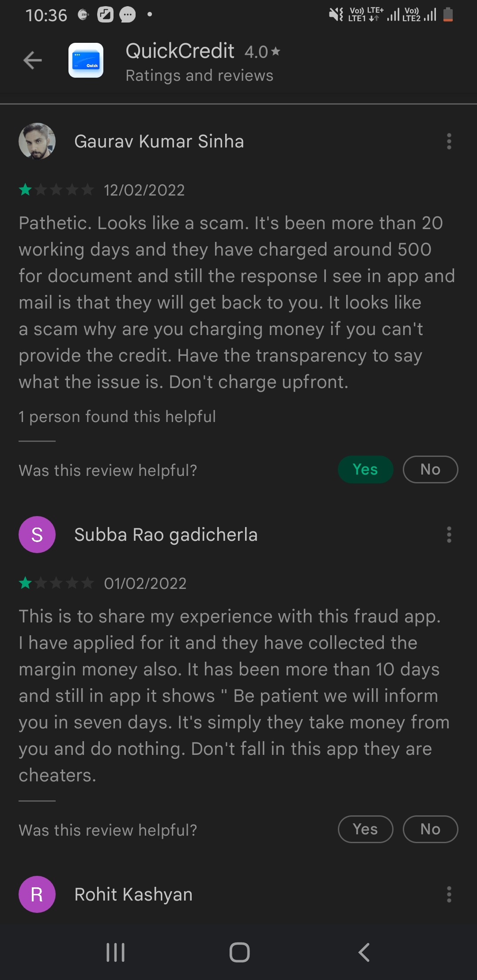Image resolution: width=477 pixels, height=980 pixels.
Task: Open options menu for Gaurav Kumar Sinha's review
Action: pos(449,141)
